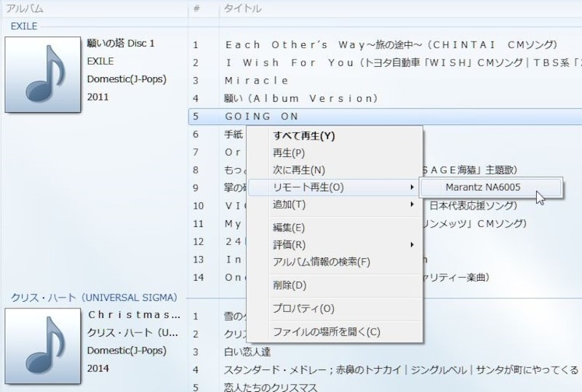Click the アルバム column header

[25, 9]
